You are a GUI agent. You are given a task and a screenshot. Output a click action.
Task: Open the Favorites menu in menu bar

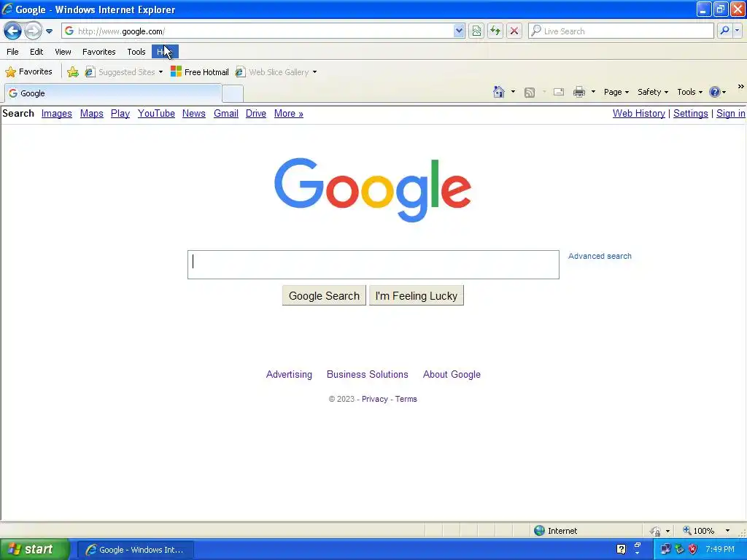98,52
